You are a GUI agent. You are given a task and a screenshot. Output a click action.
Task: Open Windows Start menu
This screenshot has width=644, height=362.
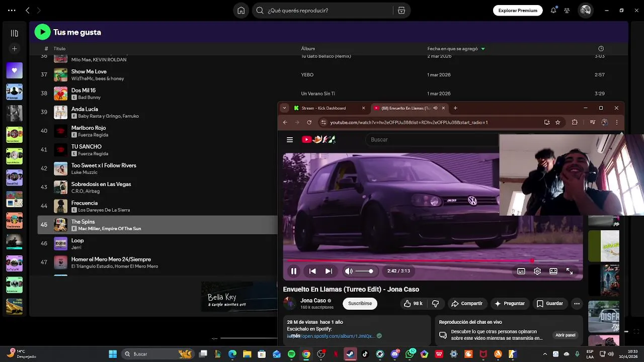[x=113, y=354]
